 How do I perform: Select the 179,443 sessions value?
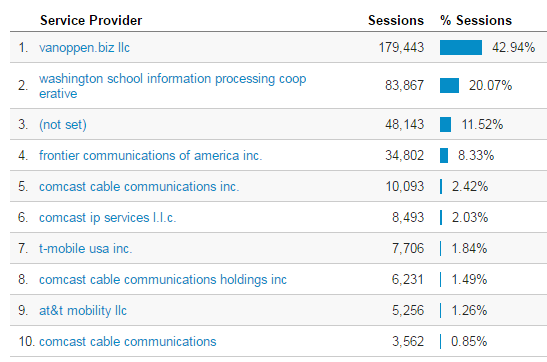click(401, 47)
